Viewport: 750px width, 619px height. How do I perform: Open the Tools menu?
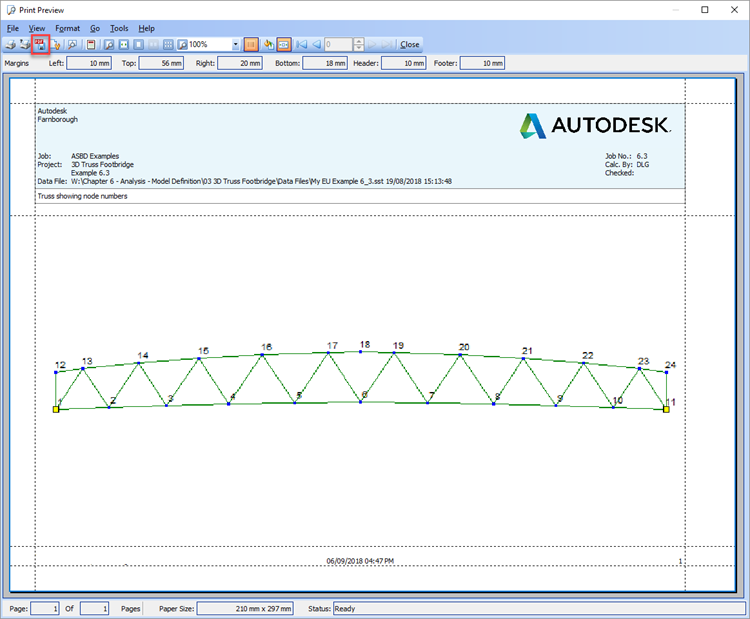pyautogui.click(x=119, y=28)
